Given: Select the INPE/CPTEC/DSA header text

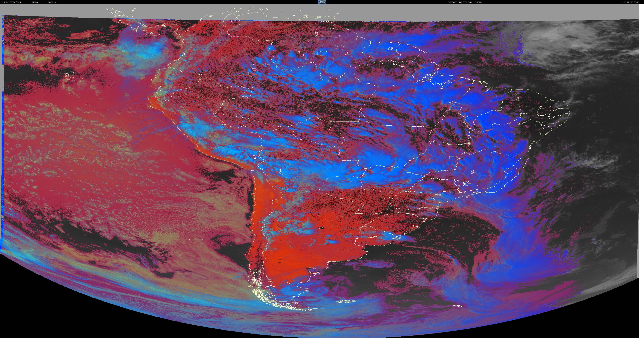Looking at the screenshot, I should (x=11, y=2).
